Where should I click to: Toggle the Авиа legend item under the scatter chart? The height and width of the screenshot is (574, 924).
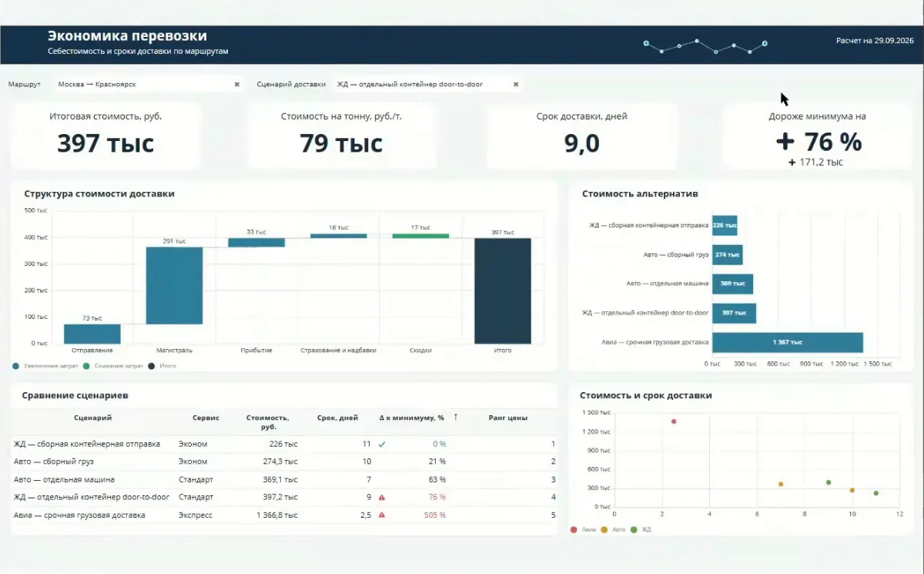click(x=584, y=530)
